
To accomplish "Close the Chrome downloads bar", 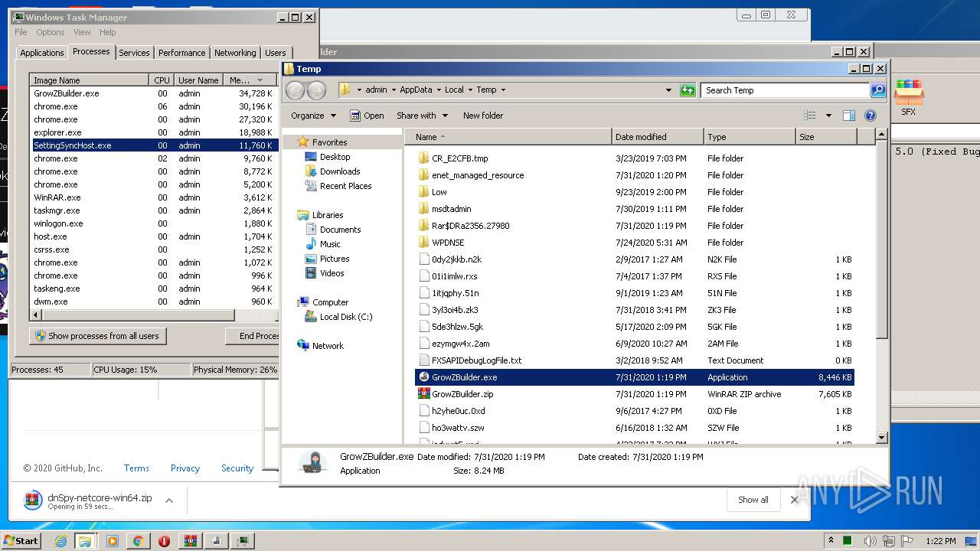I will 794,500.
